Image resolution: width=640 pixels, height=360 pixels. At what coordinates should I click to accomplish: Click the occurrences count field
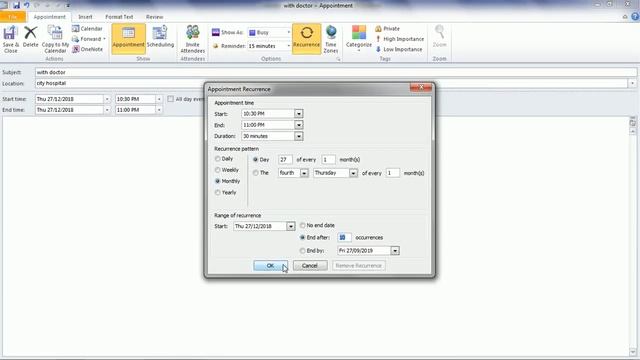click(x=344, y=237)
